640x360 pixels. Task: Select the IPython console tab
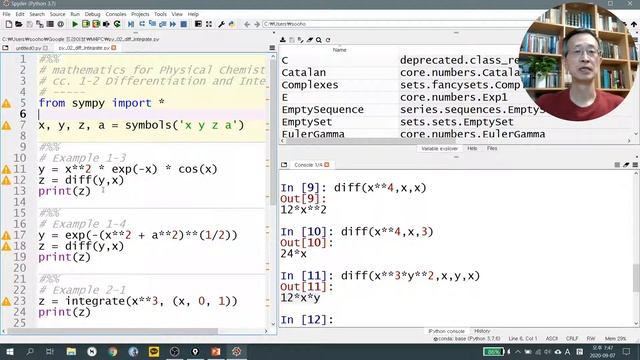pyautogui.click(x=447, y=331)
